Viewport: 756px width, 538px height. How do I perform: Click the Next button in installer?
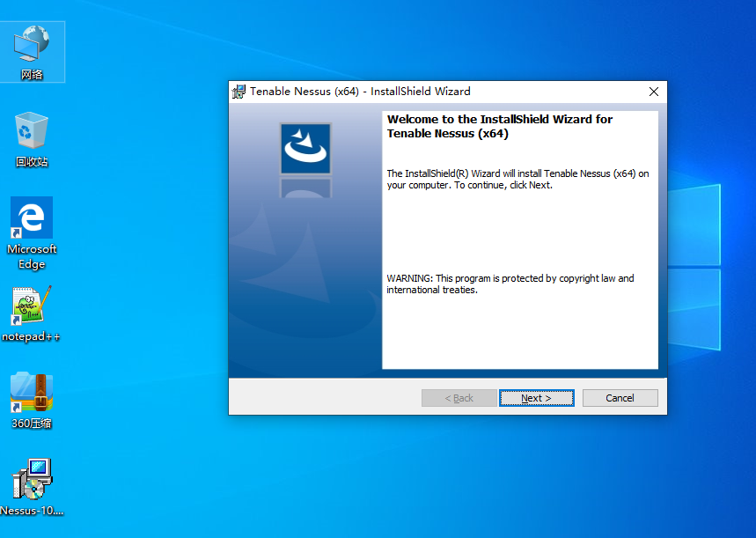pos(537,398)
